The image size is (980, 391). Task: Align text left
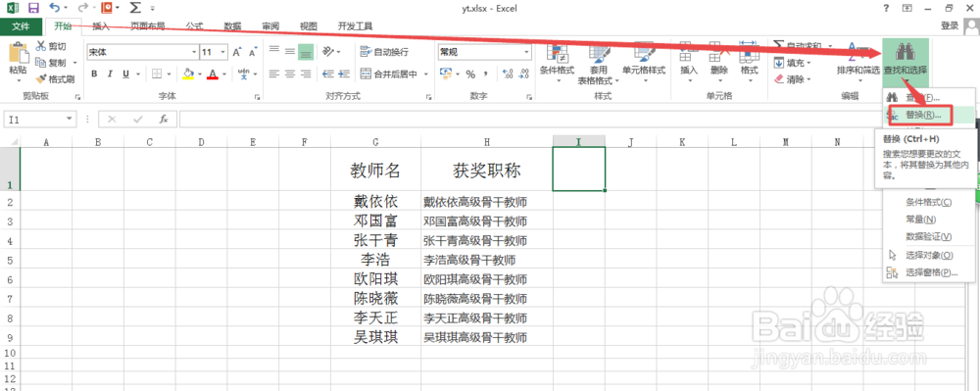coord(273,73)
